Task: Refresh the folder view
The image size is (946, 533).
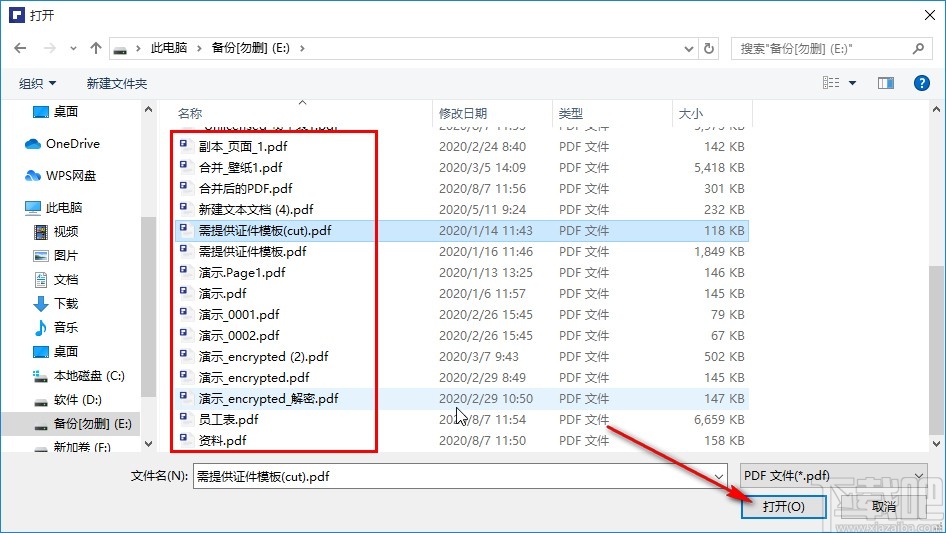Action: pos(710,48)
